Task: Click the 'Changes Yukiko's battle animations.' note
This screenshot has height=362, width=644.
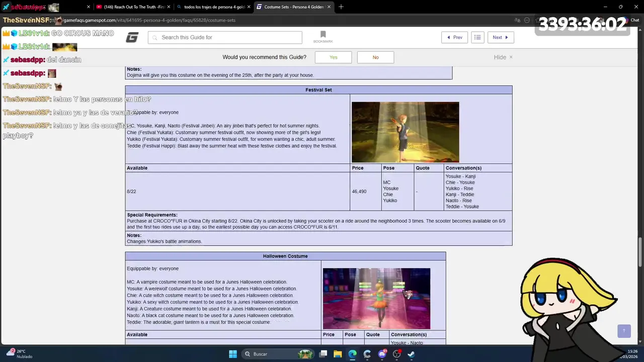Action: [164, 242]
